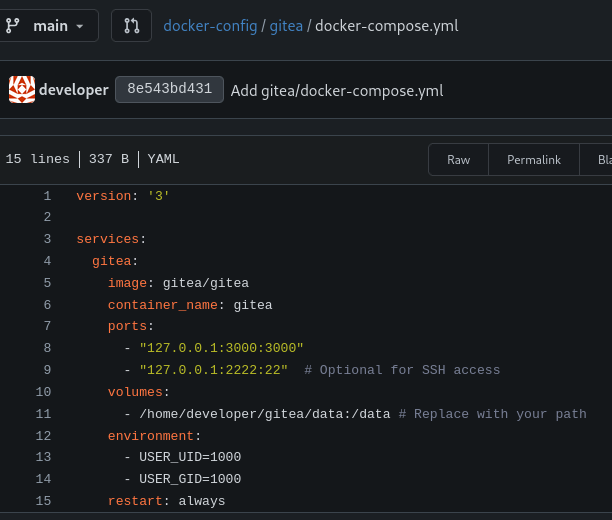Screen dimensions: 612x520
Task: Click the "127.0.0.1:3000:3000" port string
Action: click(221, 348)
